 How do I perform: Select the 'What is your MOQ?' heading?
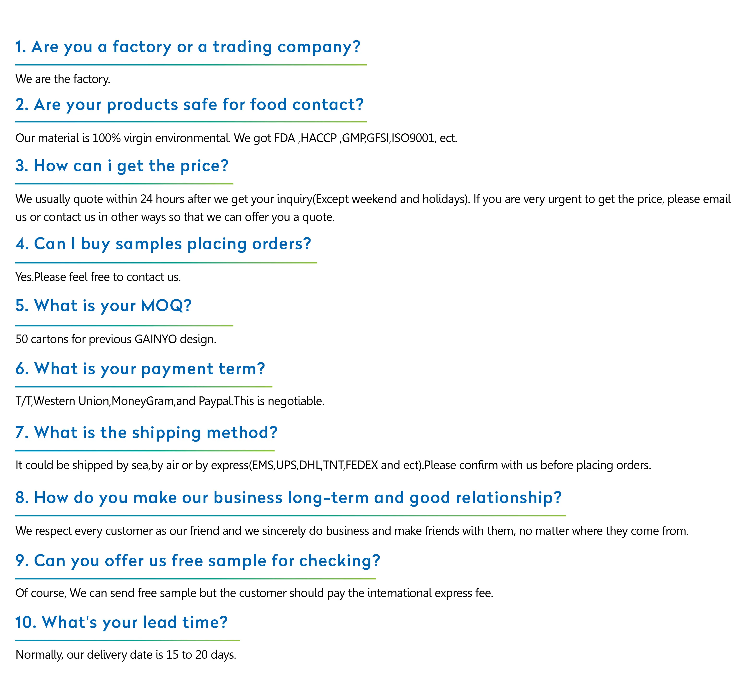click(x=103, y=306)
